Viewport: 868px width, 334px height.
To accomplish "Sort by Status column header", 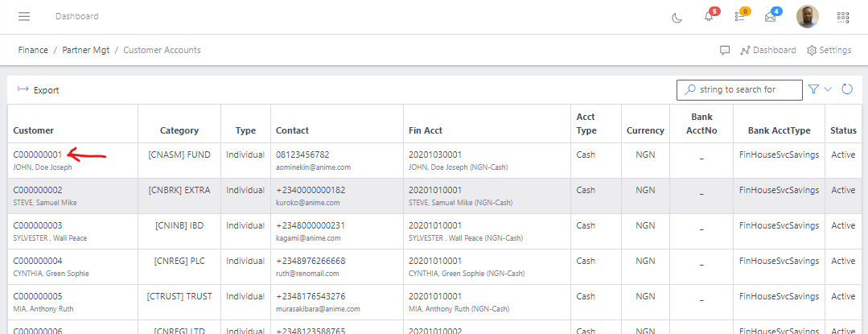I will click(843, 130).
